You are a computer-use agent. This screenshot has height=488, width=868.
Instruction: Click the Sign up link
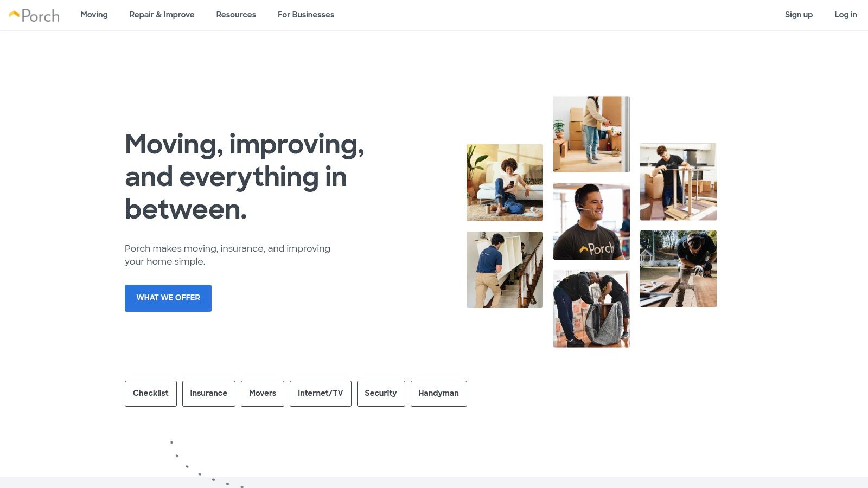tap(799, 15)
